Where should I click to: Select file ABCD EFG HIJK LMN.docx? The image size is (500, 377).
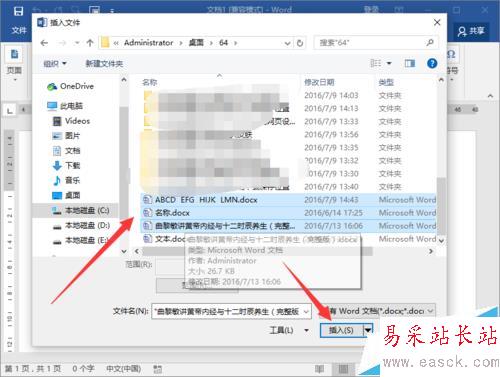[288, 200]
